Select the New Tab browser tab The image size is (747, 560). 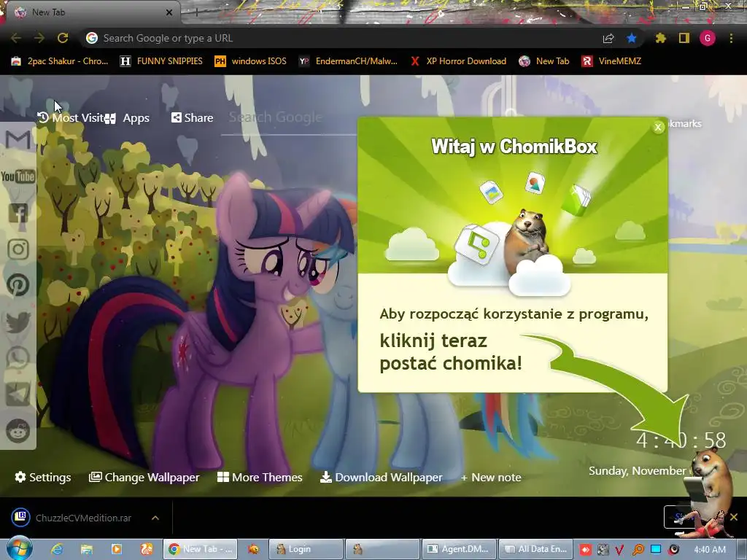pyautogui.click(x=90, y=12)
